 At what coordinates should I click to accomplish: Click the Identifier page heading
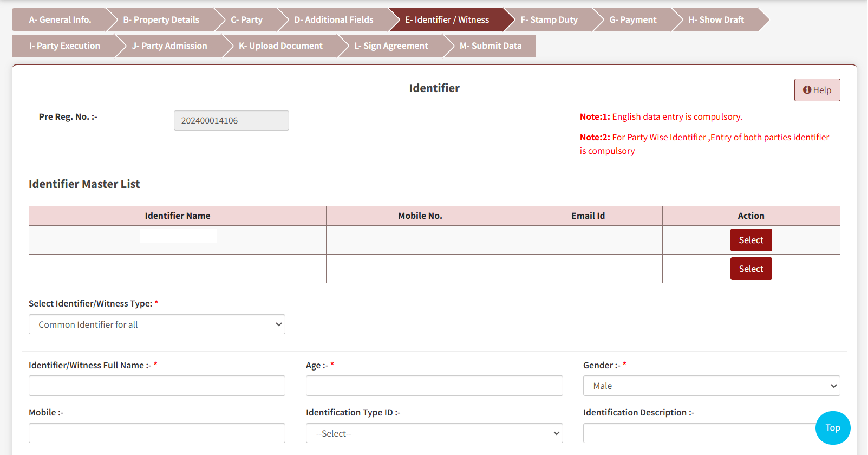click(434, 88)
